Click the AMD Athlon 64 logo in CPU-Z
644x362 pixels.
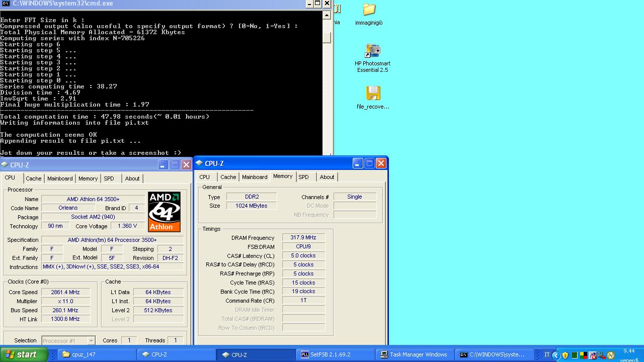[x=164, y=211]
